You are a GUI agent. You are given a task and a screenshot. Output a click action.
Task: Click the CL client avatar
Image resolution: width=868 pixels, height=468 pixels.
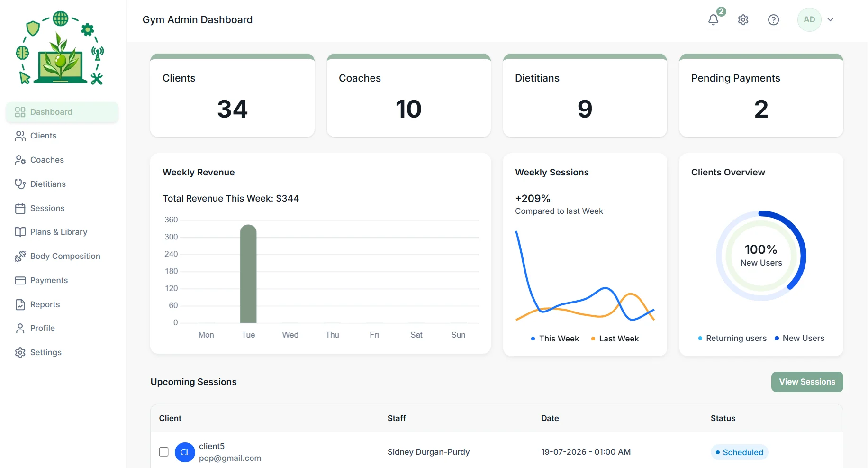(185, 452)
